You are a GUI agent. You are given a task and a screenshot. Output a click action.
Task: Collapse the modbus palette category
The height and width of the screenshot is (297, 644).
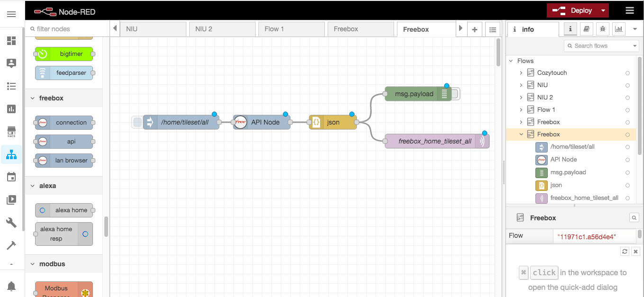tap(64, 264)
